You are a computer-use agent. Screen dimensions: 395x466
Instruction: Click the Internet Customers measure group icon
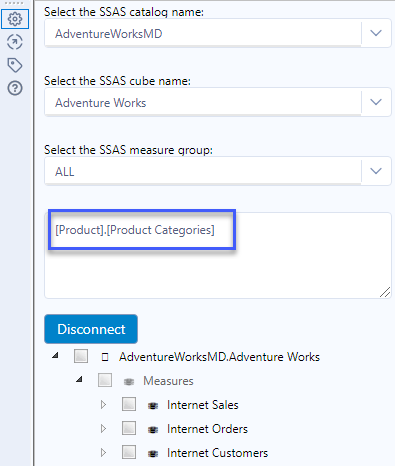coord(153,453)
